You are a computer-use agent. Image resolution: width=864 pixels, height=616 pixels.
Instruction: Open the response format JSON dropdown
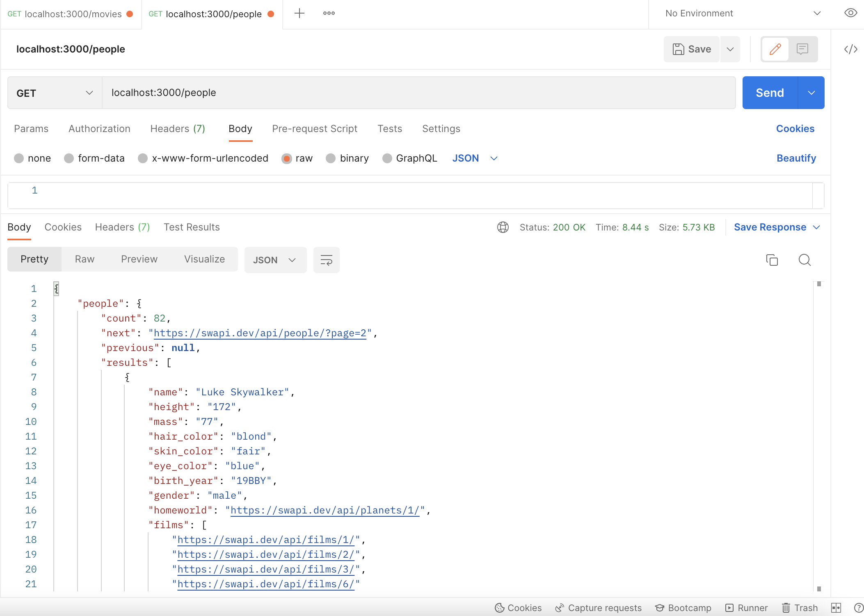pyautogui.click(x=275, y=260)
